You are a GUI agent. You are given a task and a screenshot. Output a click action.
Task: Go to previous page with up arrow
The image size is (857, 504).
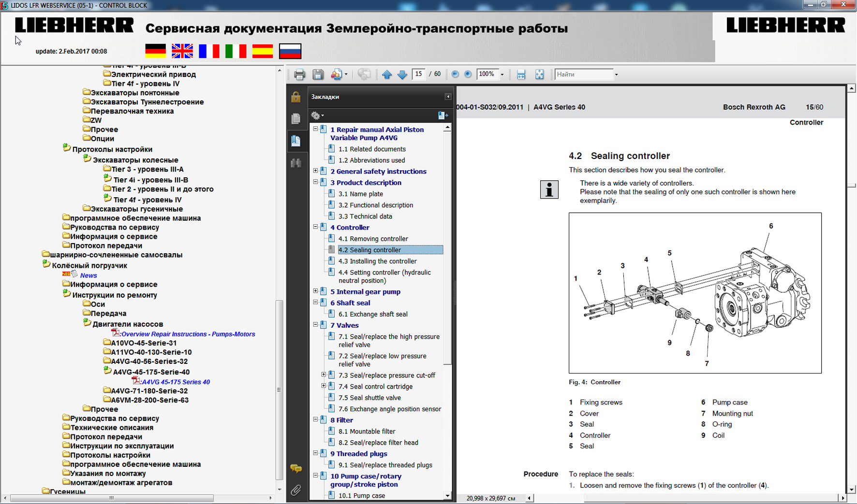click(x=387, y=74)
